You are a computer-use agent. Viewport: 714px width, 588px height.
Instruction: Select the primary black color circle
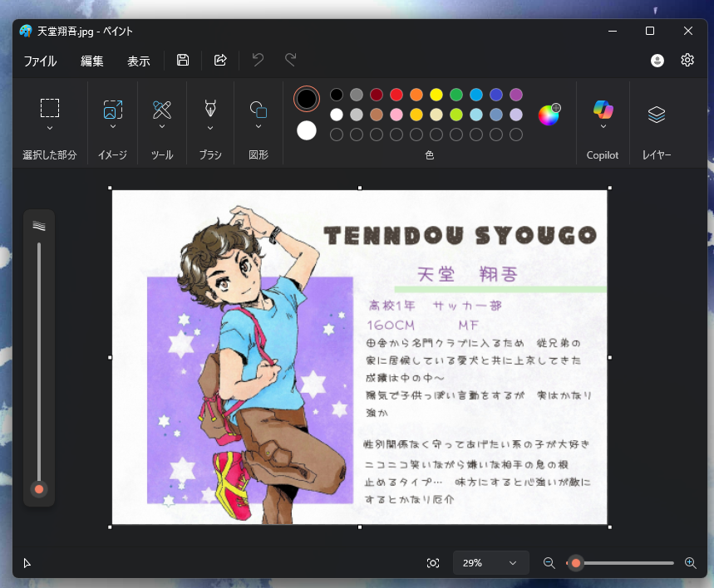tap(307, 99)
